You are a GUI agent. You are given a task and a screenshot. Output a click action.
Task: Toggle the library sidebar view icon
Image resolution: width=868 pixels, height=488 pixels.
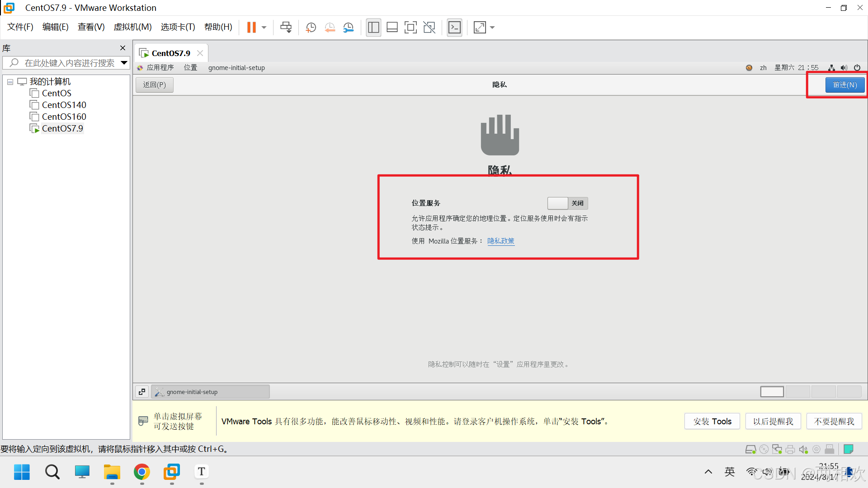(x=373, y=28)
